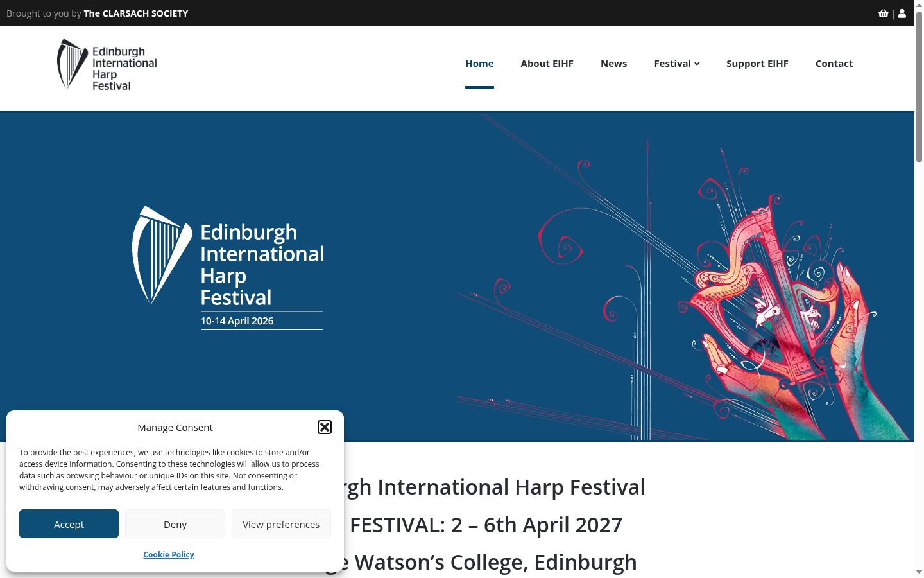Click the '10-14 April 2026' date text
The image size is (924, 578).
(x=237, y=321)
